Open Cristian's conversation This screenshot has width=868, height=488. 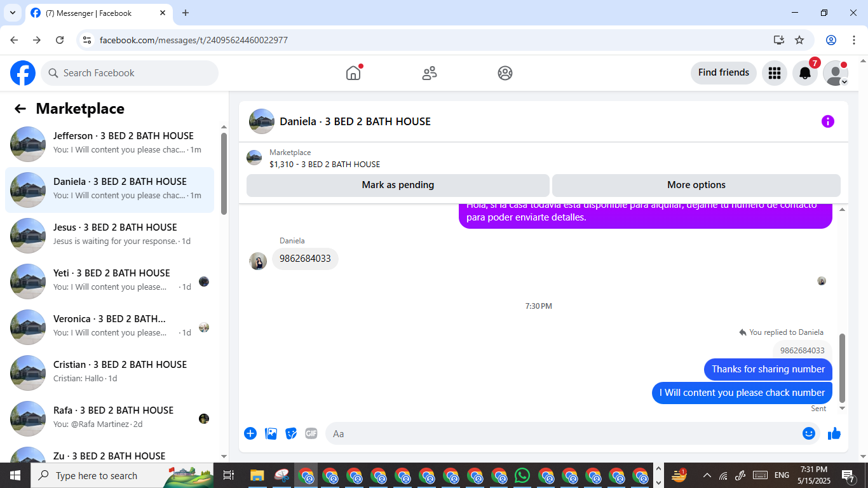(x=109, y=373)
